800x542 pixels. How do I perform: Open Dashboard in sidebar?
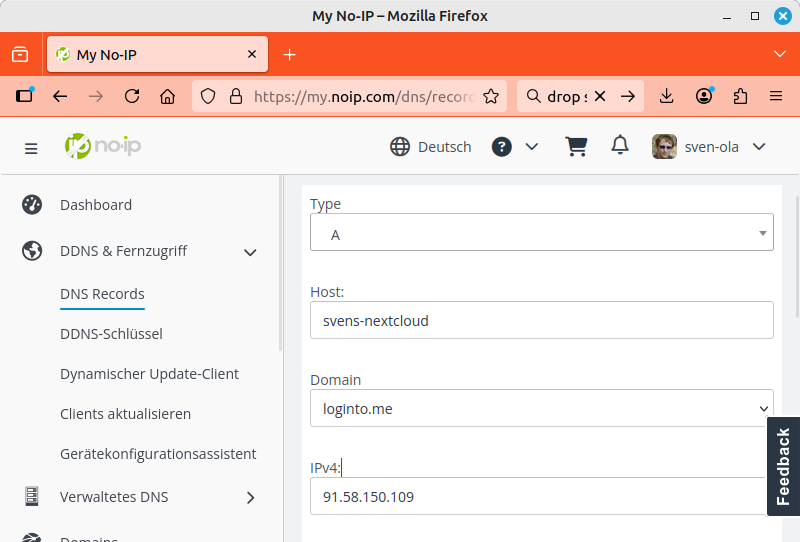click(x=96, y=205)
